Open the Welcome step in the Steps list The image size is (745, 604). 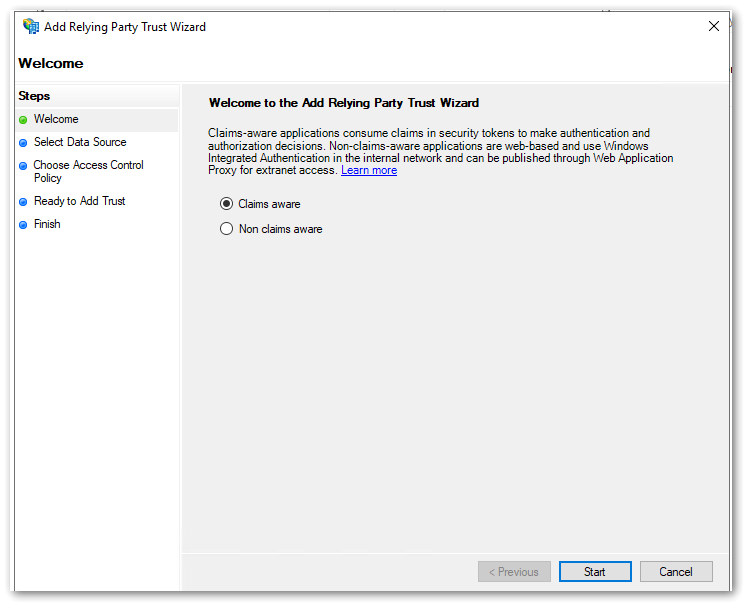pyautogui.click(x=56, y=119)
